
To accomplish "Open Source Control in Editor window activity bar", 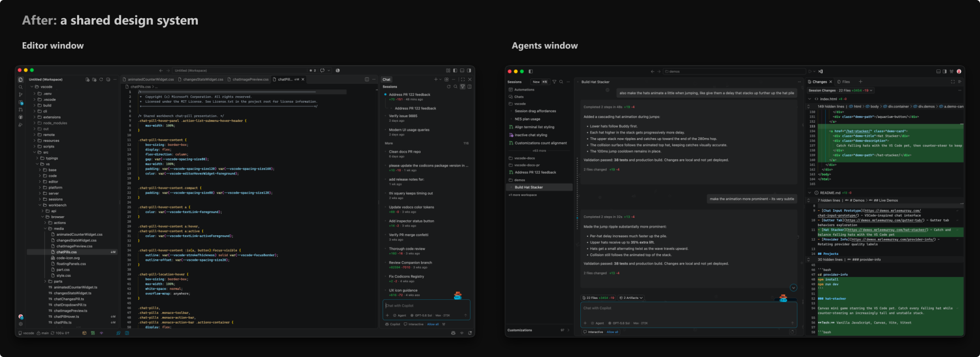I will coord(20,94).
